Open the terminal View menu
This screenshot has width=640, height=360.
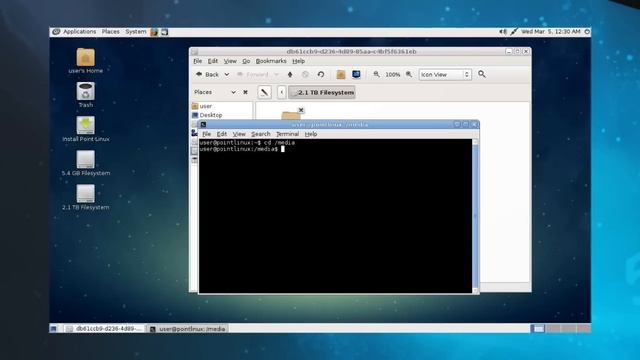pos(239,134)
